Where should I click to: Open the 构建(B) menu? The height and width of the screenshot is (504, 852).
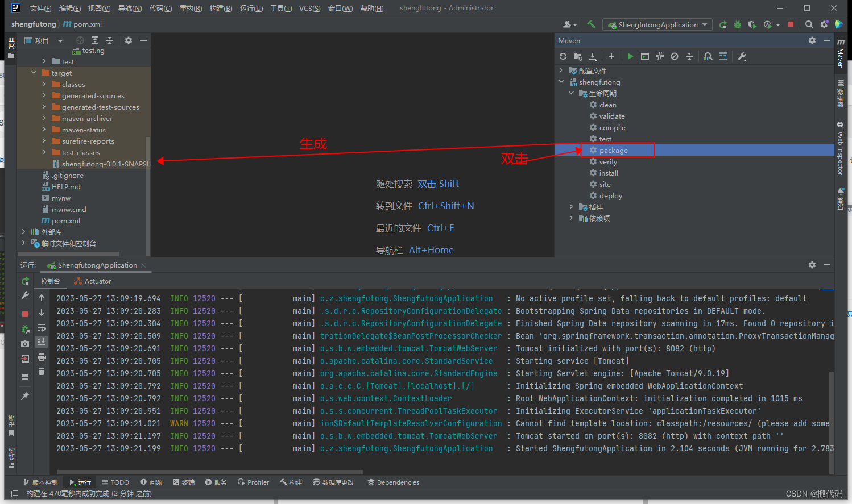pyautogui.click(x=221, y=8)
